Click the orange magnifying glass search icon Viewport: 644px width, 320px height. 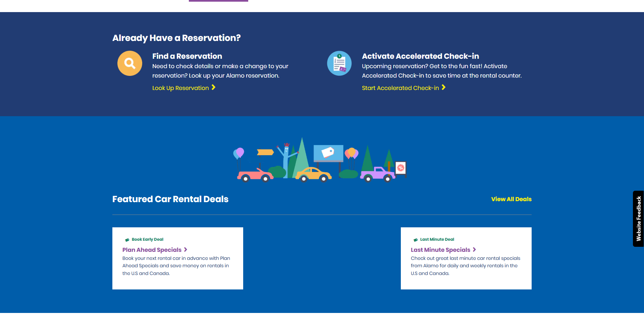pos(129,63)
